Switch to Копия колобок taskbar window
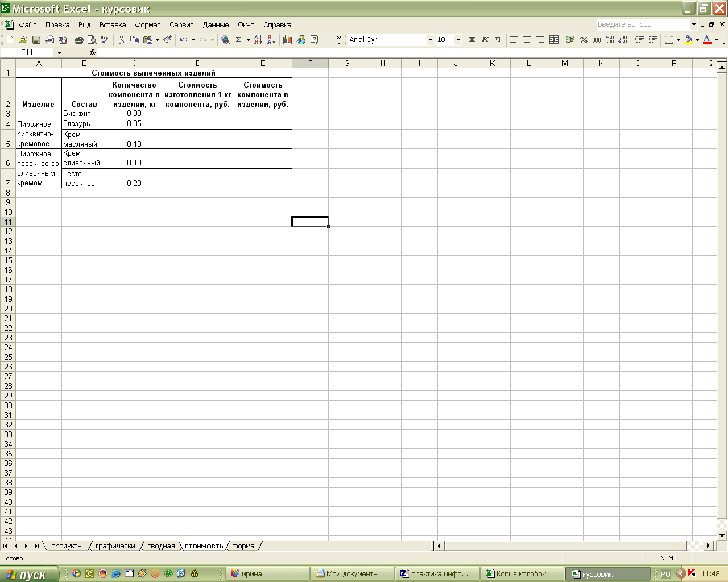The height and width of the screenshot is (582, 728). pos(523,574)
